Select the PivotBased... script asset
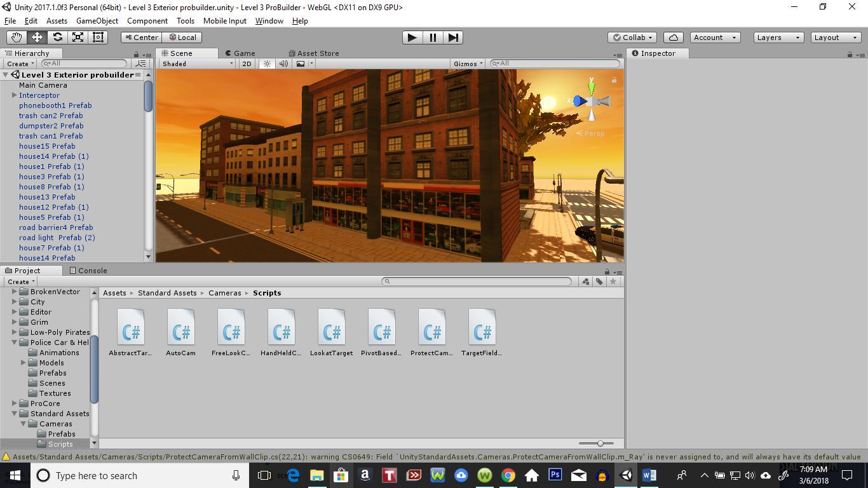868x488 pixels. (x=381, y=332)
